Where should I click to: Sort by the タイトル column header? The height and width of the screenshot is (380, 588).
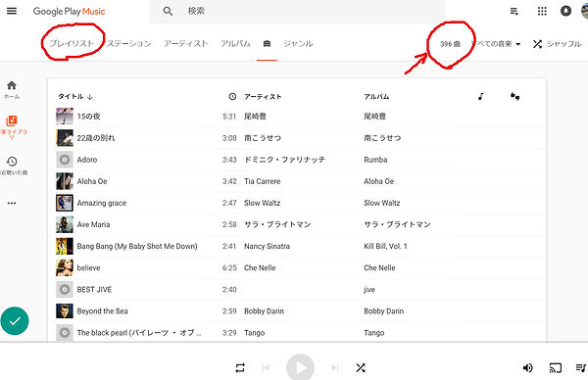point(75,96)
